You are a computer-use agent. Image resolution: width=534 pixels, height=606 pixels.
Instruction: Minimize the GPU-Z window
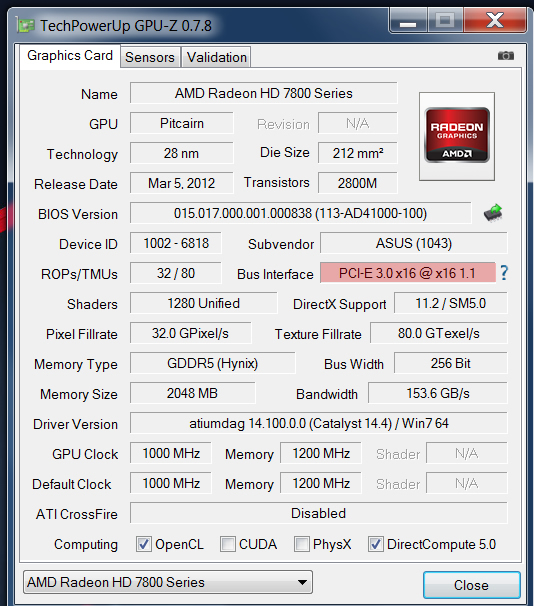tap(408, 21)
